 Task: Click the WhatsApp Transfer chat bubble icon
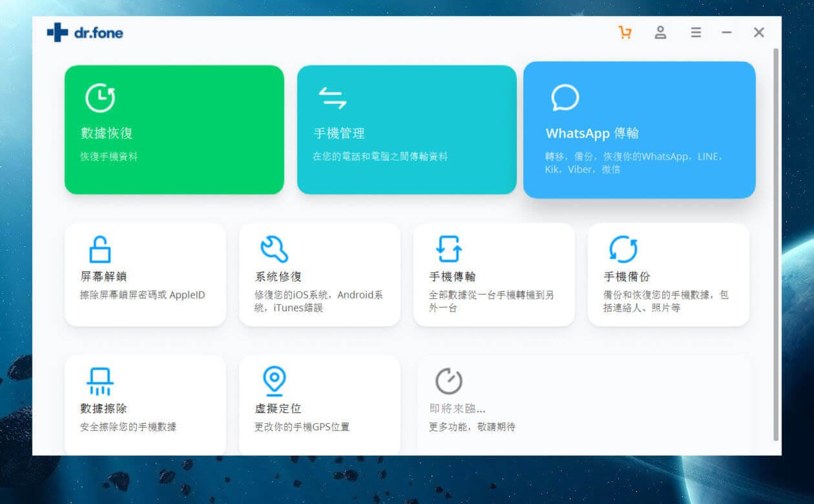(x=565, y=98)
